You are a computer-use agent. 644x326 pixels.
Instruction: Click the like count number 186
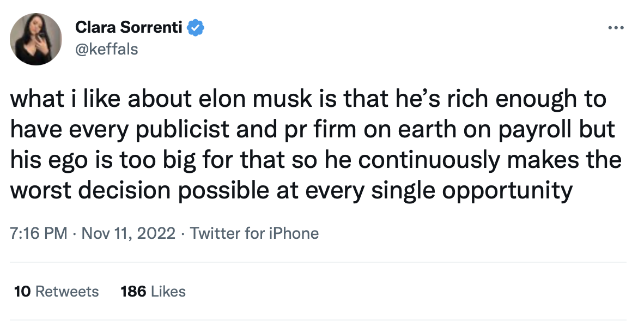(x=133, y=292)
